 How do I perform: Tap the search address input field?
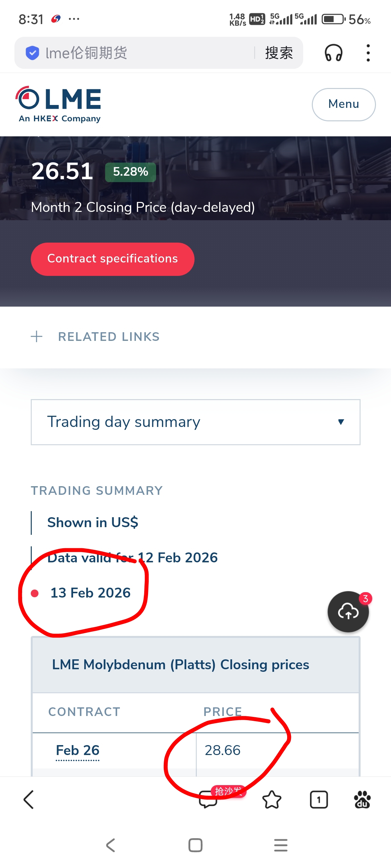(145, 53)
